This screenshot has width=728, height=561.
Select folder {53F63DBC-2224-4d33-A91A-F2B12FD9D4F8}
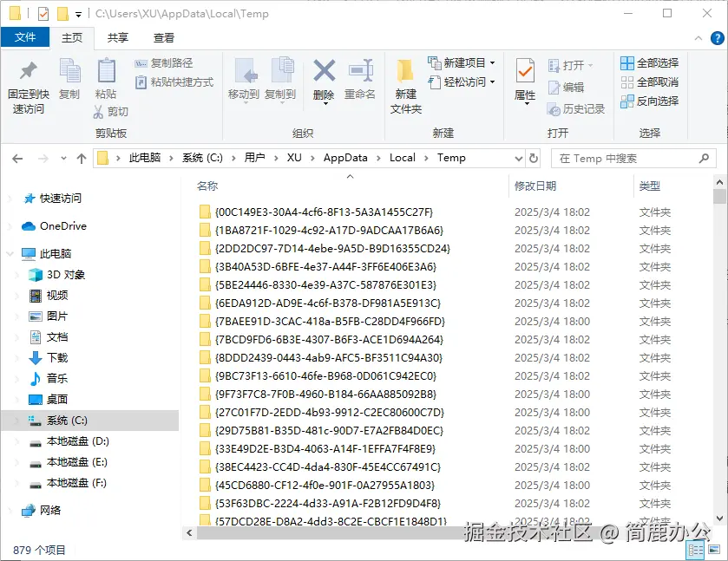click(320, 503)
